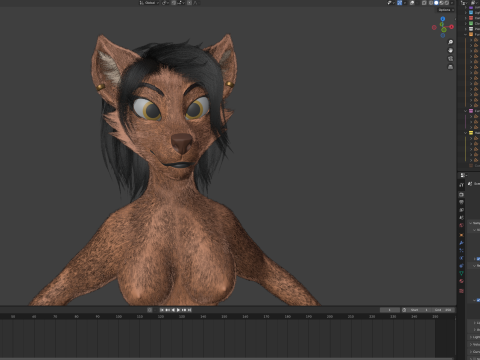Image resolution: width=480 pixels, height=360 pixels.
Task: Switch perspective/orthographic view grid button
Action: pyautogui.click(x=451, y=67)
